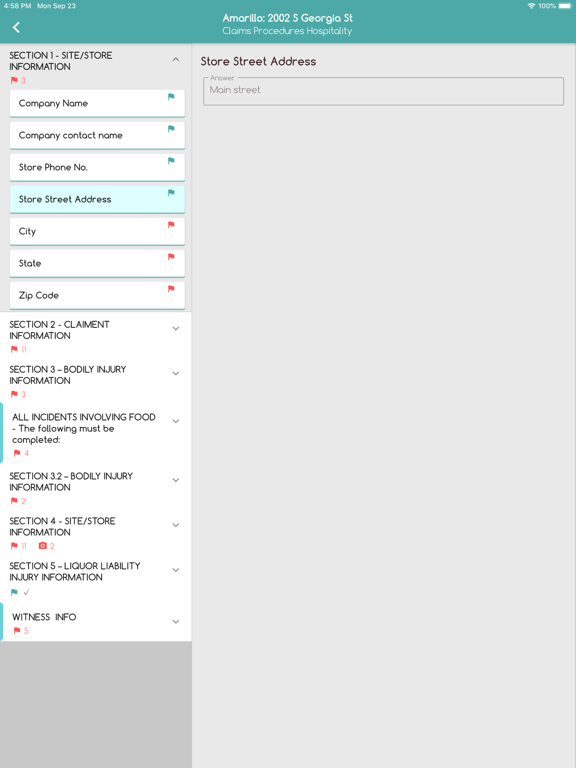Click the battery indicator icon
The height and width of the screenshot is (768, 576).
pos(565,6)
